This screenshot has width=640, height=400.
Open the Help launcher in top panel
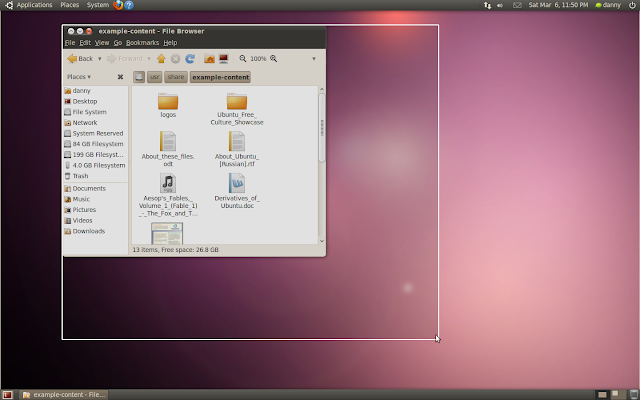[129, 5]
